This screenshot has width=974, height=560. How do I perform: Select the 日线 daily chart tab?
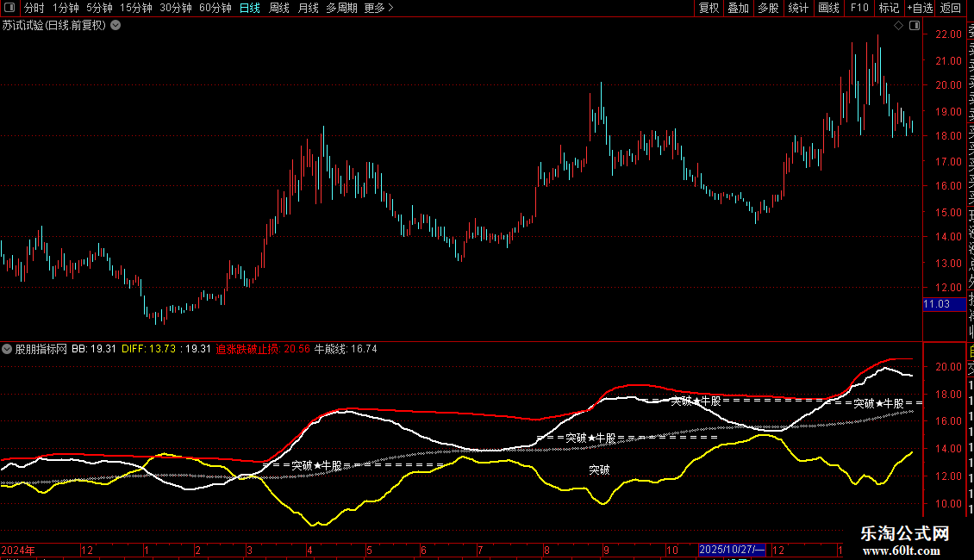click(250, 8)
